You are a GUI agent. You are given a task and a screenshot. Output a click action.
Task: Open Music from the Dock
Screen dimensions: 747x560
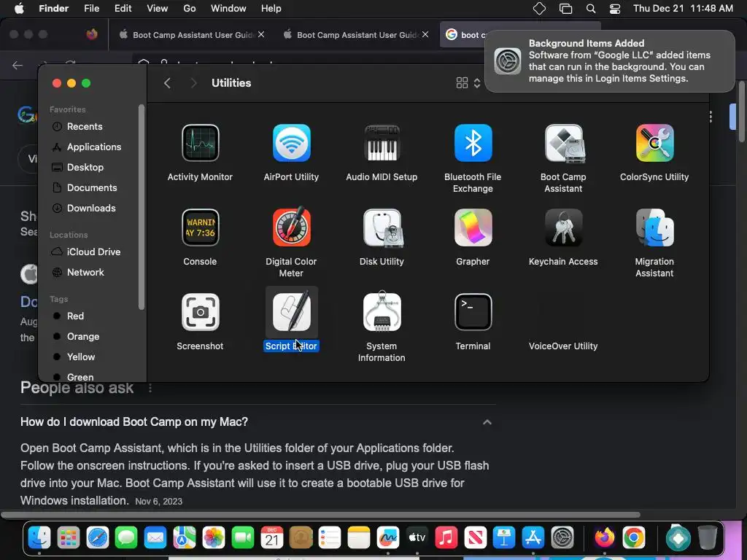(x=446, y=538)
